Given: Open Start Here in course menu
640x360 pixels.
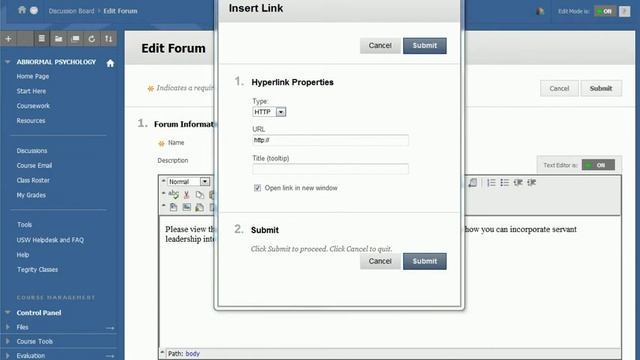Looking at the screenshot, I should coord(31,91).
